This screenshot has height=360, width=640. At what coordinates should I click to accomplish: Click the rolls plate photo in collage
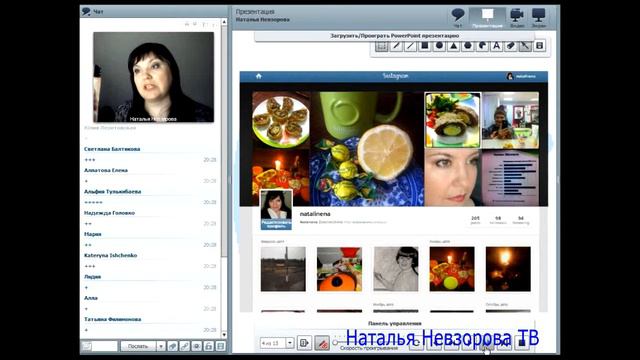click(281, 120)
